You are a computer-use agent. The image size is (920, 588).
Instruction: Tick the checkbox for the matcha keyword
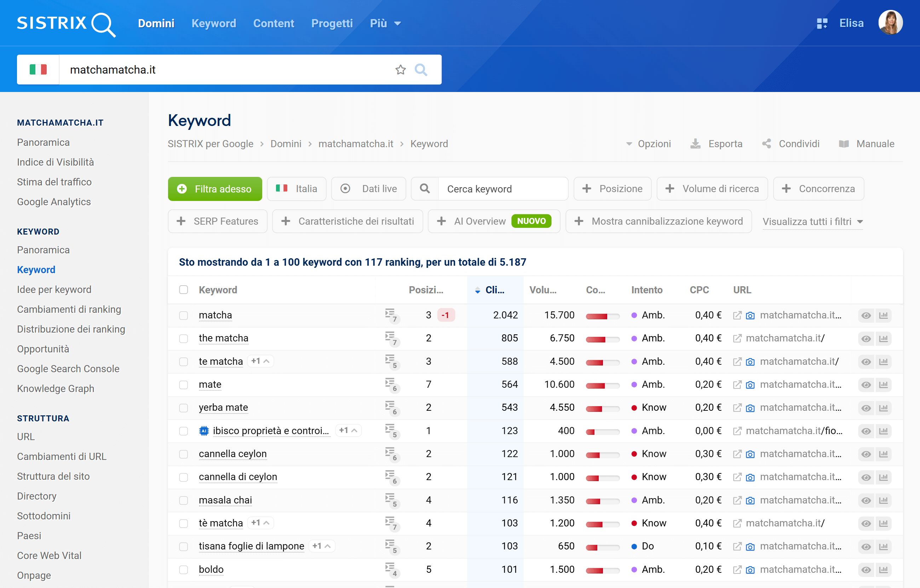[183, 316]
